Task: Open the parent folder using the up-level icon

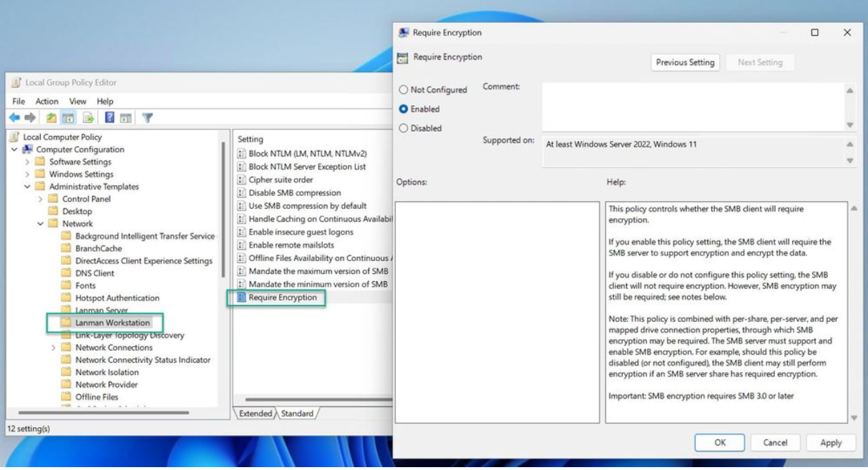Action: coord(52,117)
